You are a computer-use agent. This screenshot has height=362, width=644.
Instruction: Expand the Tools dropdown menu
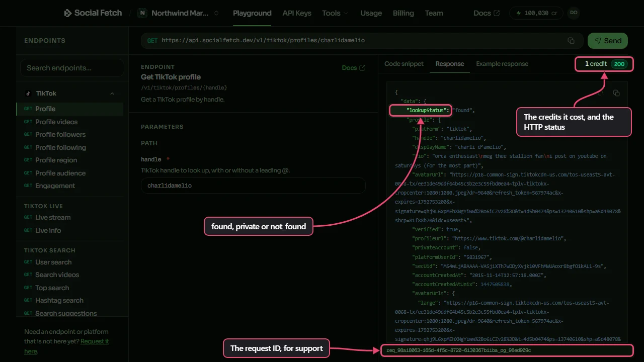click(335, 13)
